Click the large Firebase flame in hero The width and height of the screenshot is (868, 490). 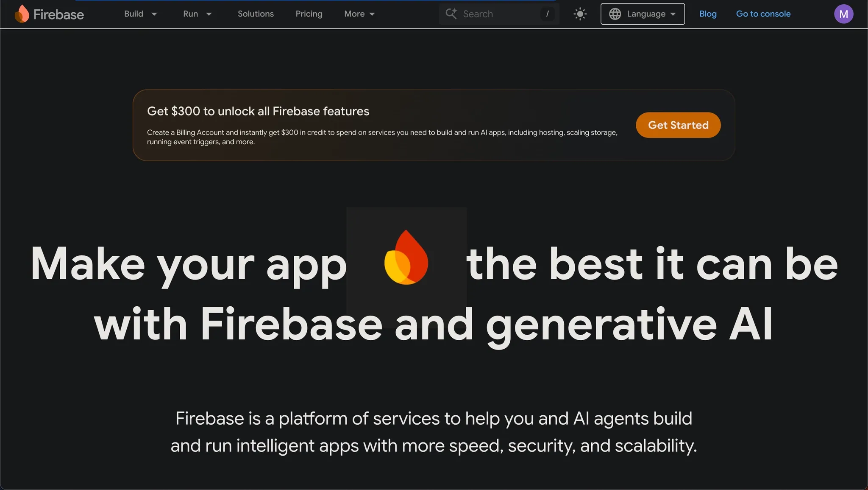(x=406, y=257)
